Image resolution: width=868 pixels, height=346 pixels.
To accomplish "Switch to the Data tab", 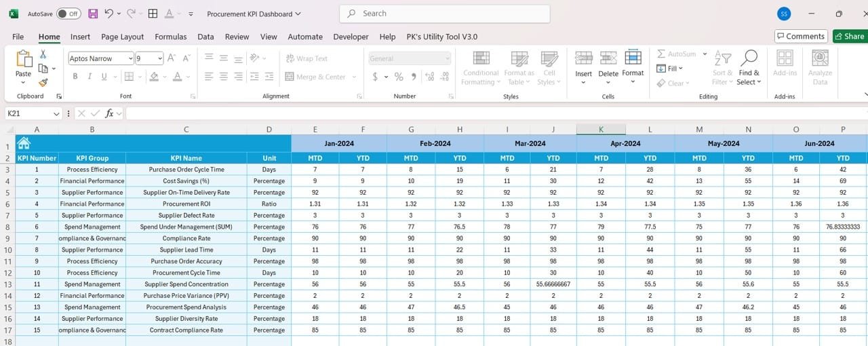I will [205, 37].
